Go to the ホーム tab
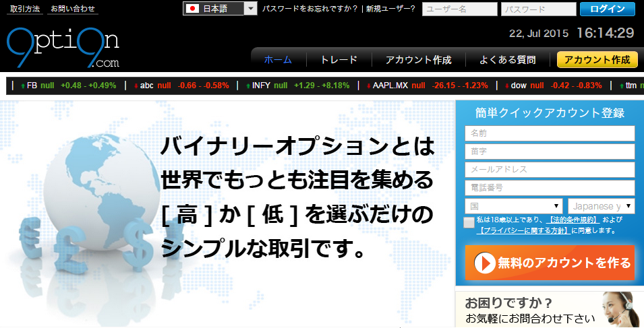This screenshot has width=644, height=328. [x=278, y=59]
